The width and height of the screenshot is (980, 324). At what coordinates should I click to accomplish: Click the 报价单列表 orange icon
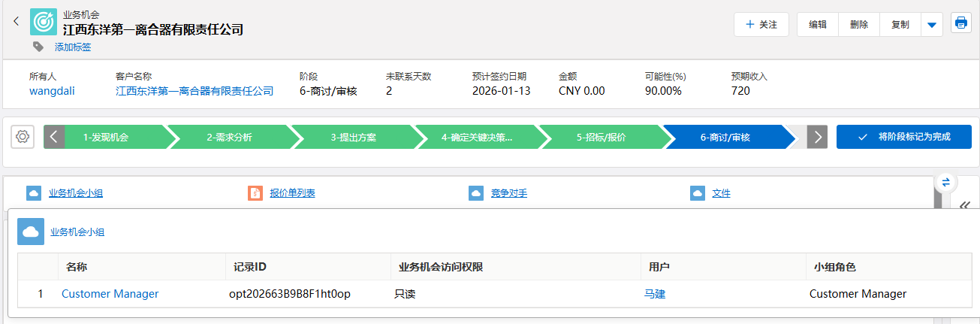coord(255,193)
